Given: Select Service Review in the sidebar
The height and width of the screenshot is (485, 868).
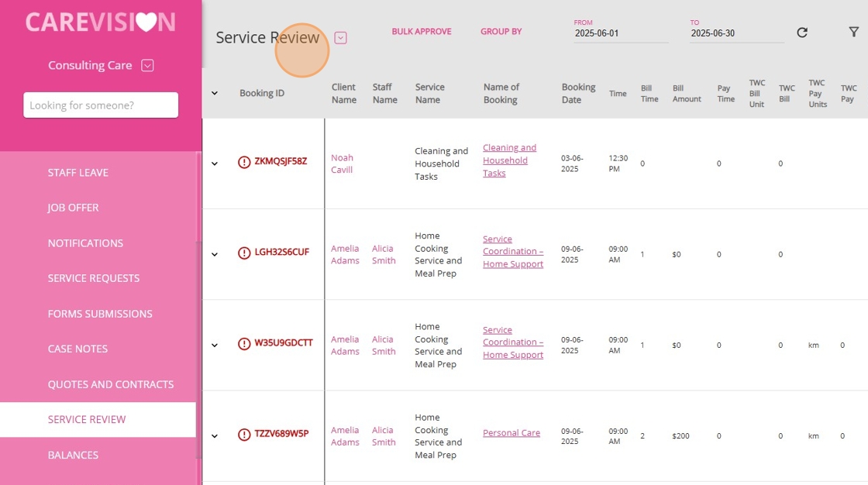Looking at the screenshot, I should coord(98,420).
